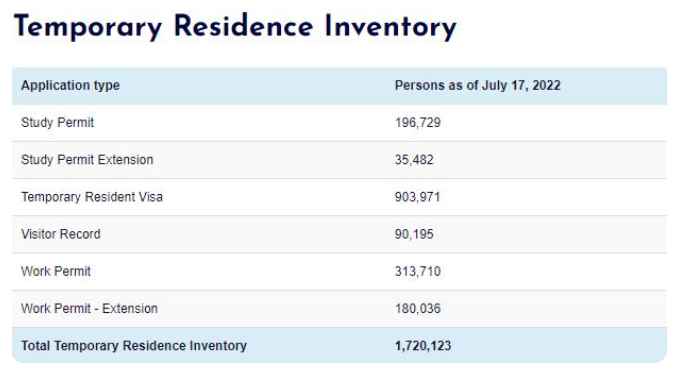Click the value 180,036
Image resolution: width=677 pixels, height=370 pixels.
(418, 308)
